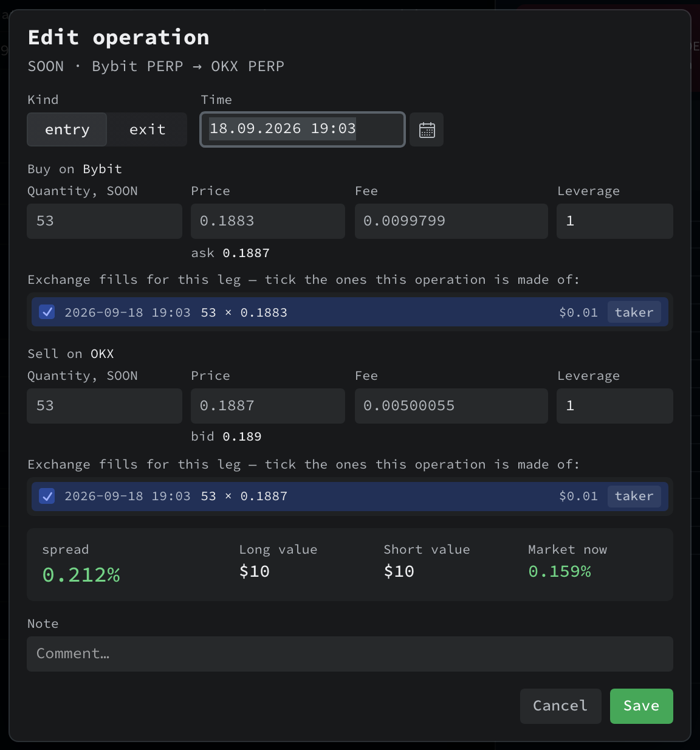Edit the Bybit buy Price 0.1883
700x750 pixels.
click(268, 221)
